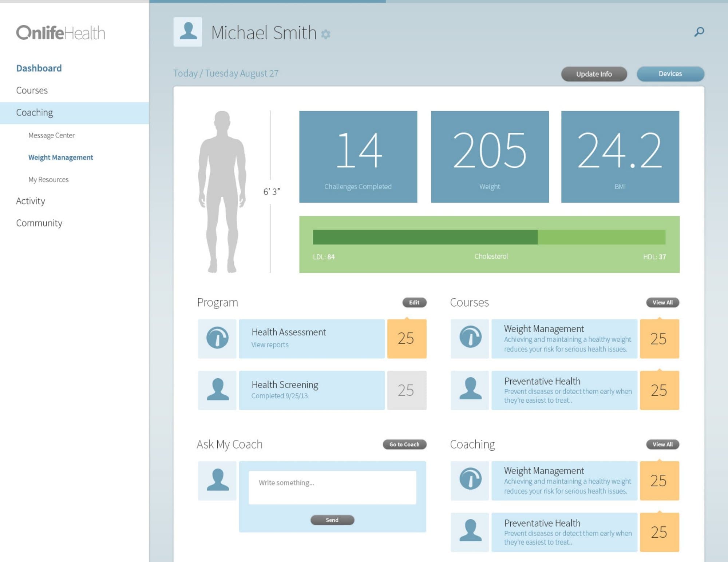
Task: Click Michael Smith's profile avatar icon
Action: pos(188,32)
